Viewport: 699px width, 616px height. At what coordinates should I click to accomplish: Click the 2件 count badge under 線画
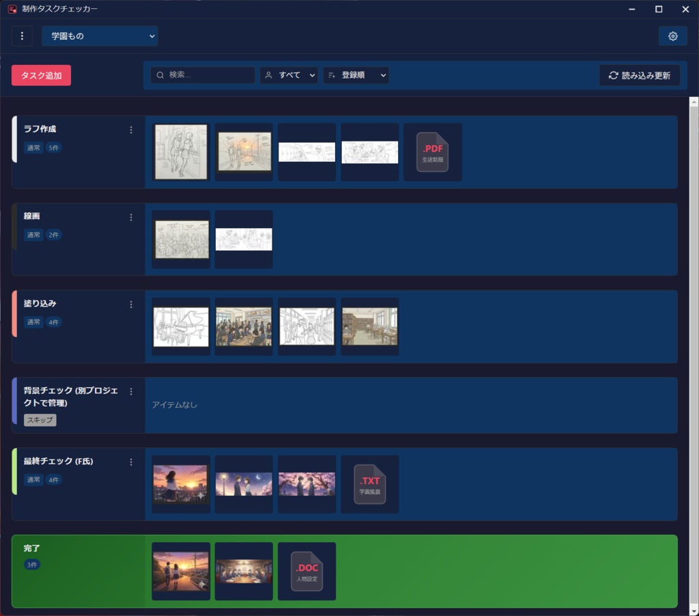(53, 235)
